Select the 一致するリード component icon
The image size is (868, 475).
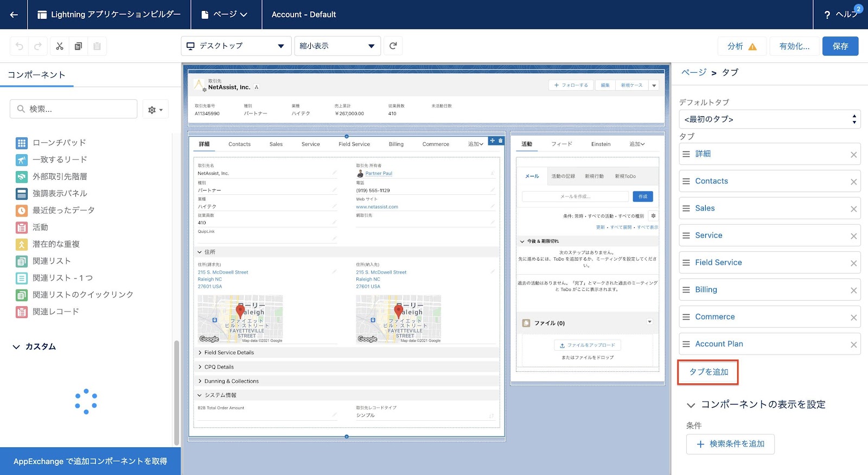(22, 160)
